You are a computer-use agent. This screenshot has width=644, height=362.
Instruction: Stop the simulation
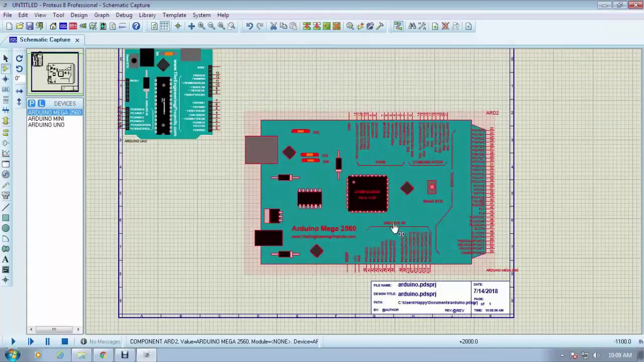(x=64, y=341)
